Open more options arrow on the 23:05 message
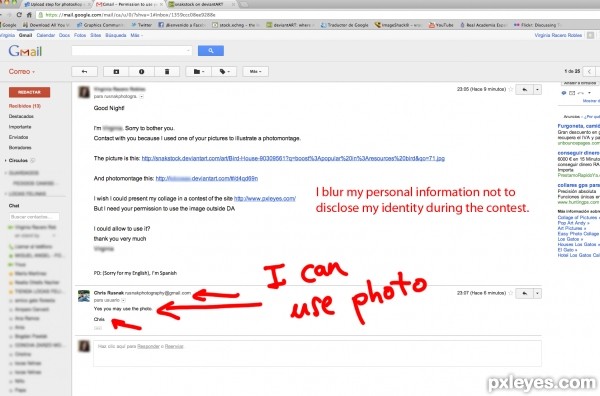600x396 pixels. coord(538,90)
